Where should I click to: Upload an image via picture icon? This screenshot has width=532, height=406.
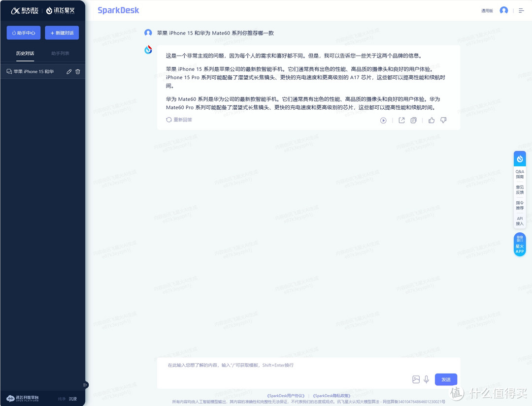[416, 379]
